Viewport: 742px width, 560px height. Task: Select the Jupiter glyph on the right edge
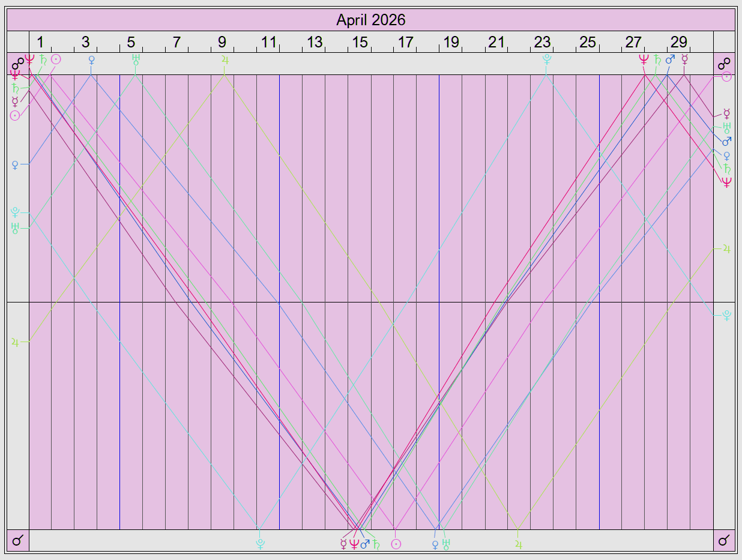[x=726, y=248]
